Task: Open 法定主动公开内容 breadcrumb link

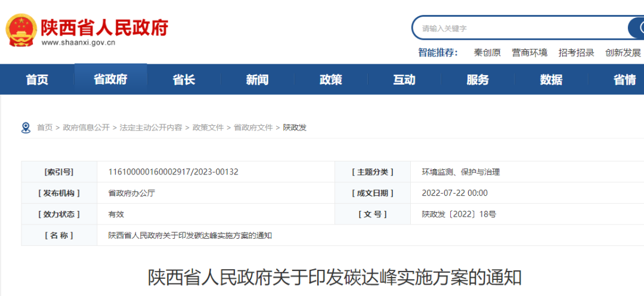Action: coord(151,128)
